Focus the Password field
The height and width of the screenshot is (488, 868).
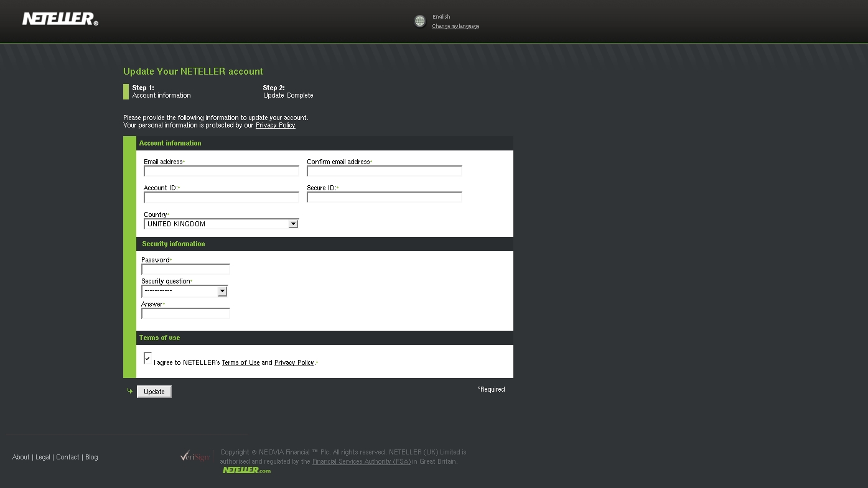(x=185, y=269)
